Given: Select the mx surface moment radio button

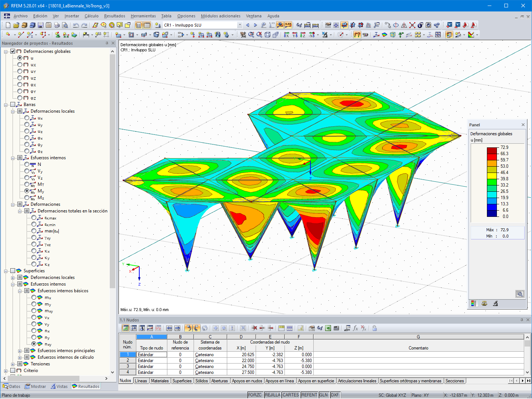Looking at the screenshot, I should pyautogui.click(x=34, y=297).
